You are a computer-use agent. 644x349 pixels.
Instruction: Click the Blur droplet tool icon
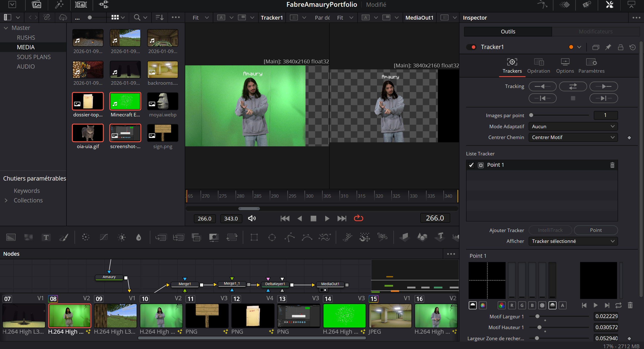point(138,237)
